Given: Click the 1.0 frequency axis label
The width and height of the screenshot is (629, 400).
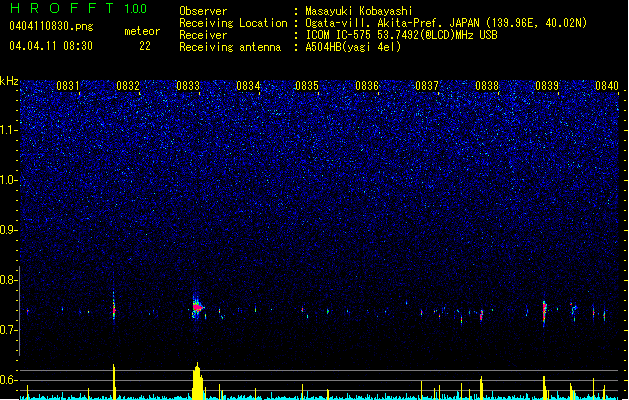Looking at the screenshot, I should [8, 180].
